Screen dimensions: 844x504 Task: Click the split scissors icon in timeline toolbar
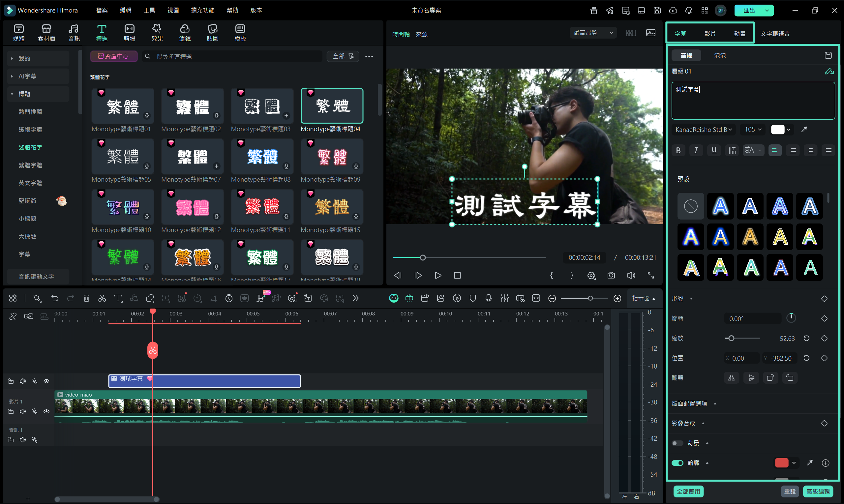(102, 298)
